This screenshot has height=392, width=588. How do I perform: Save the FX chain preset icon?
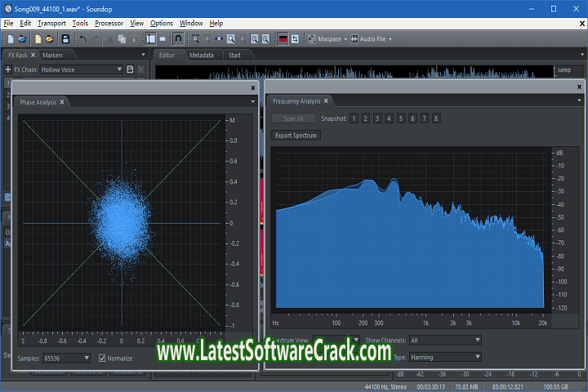click(x=130, y=69)
